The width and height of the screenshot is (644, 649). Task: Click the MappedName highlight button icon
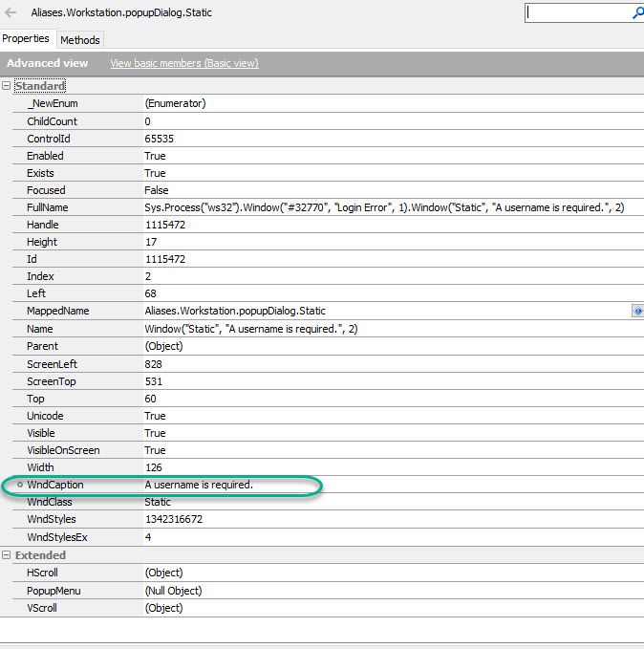tap(637, 312)
